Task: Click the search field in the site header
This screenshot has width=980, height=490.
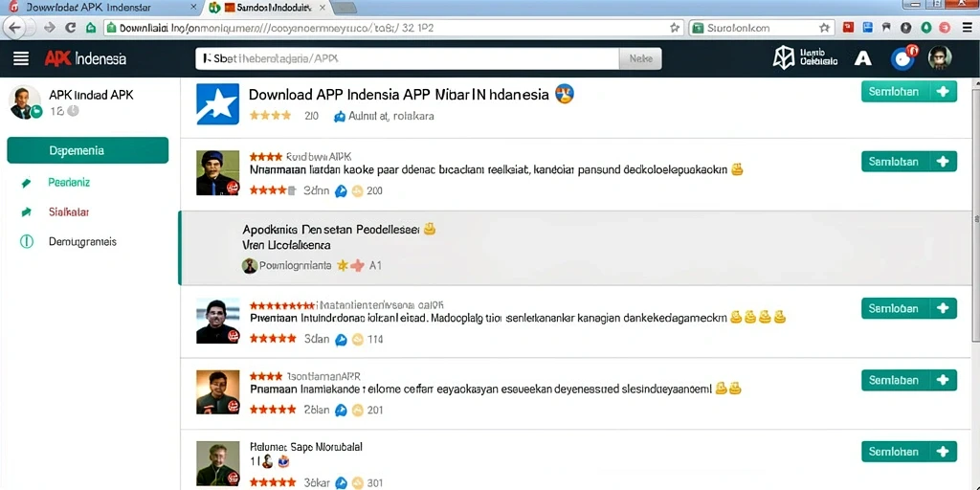Action: [x=407, y=58]
